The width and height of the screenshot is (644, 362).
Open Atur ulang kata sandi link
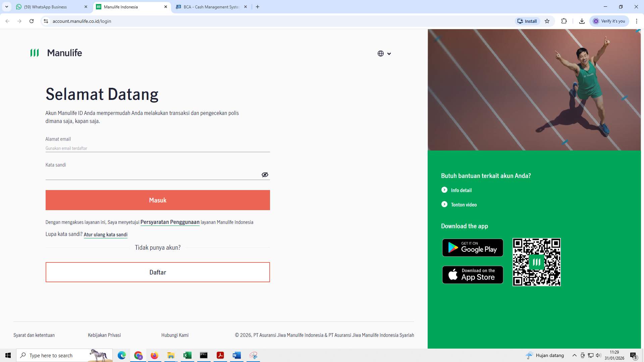point(105,234)
